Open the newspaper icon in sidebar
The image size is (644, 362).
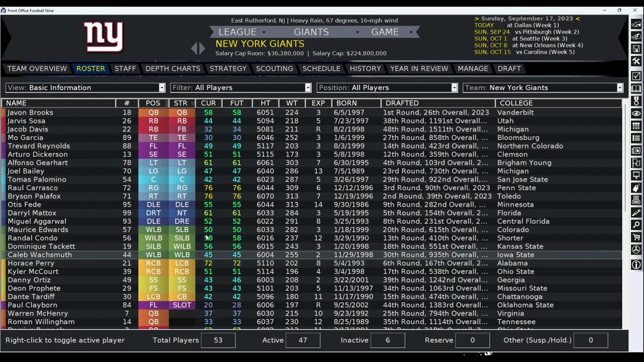click(636, 151)
